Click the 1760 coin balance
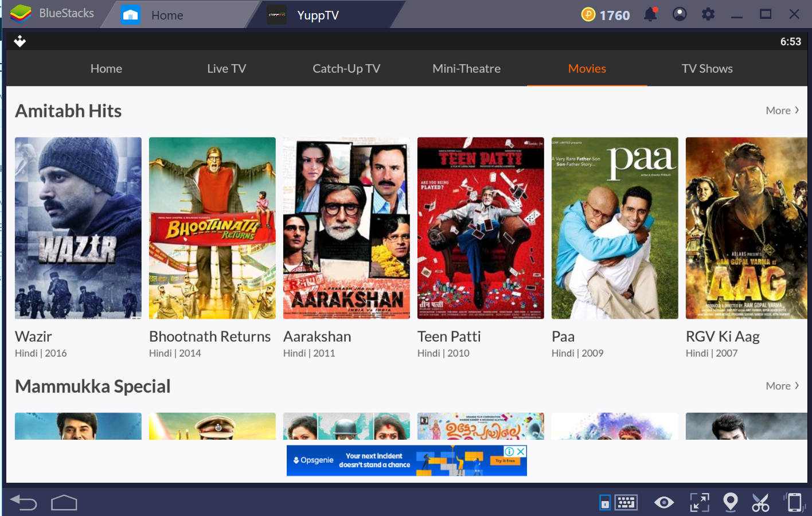This screenshot has width=812, height=516. pyautogui.click(x=615, y=15)
